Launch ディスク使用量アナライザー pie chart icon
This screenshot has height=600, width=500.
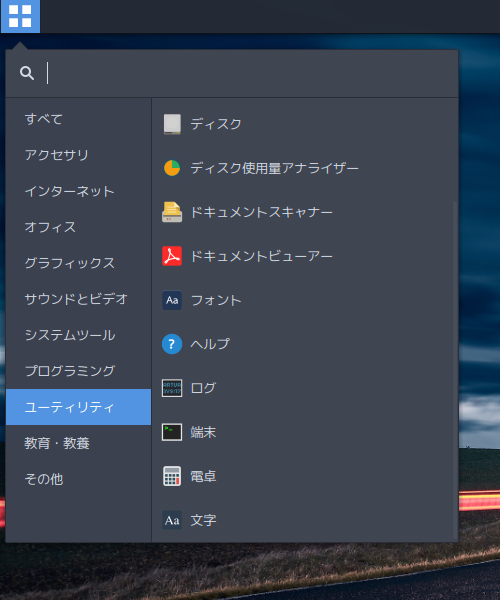pyautogui.click(x=172, y=168)
